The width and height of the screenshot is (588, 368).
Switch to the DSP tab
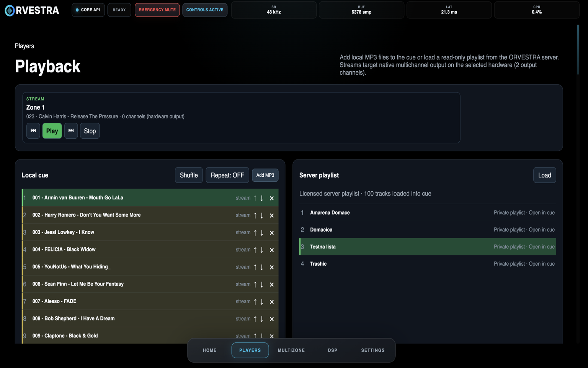click(x=333, y=350)
